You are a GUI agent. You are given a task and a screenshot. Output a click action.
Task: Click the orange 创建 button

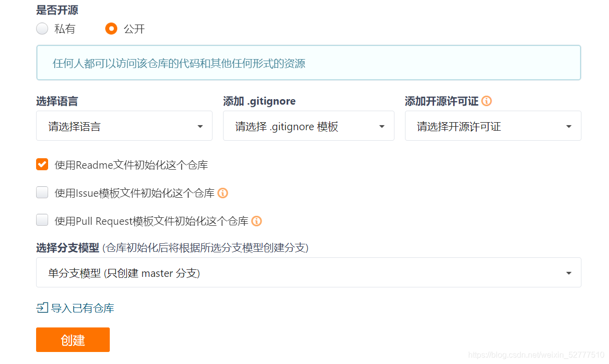pos(73,340)
